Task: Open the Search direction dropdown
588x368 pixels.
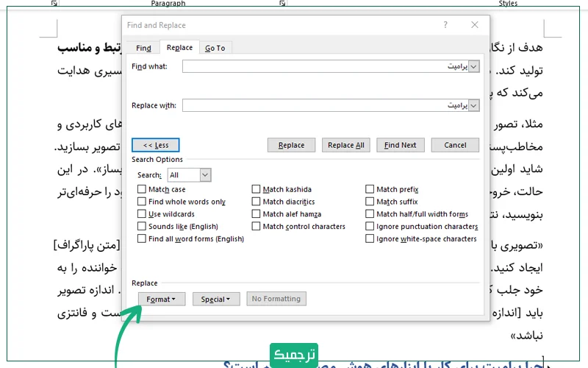Action: click(205, 175)
